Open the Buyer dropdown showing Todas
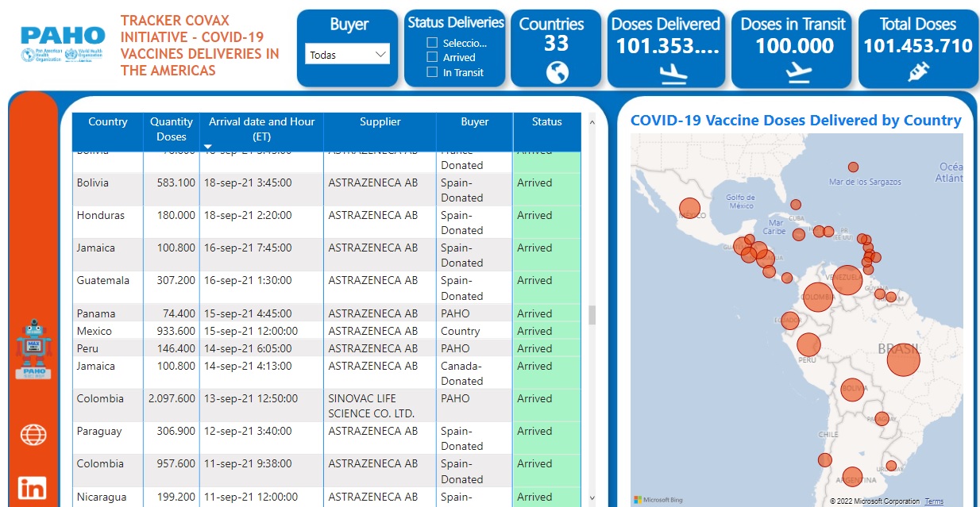Image resolution: width=980 pixels, height=507 pixels. pyautogui.click(x=348, y=55)
